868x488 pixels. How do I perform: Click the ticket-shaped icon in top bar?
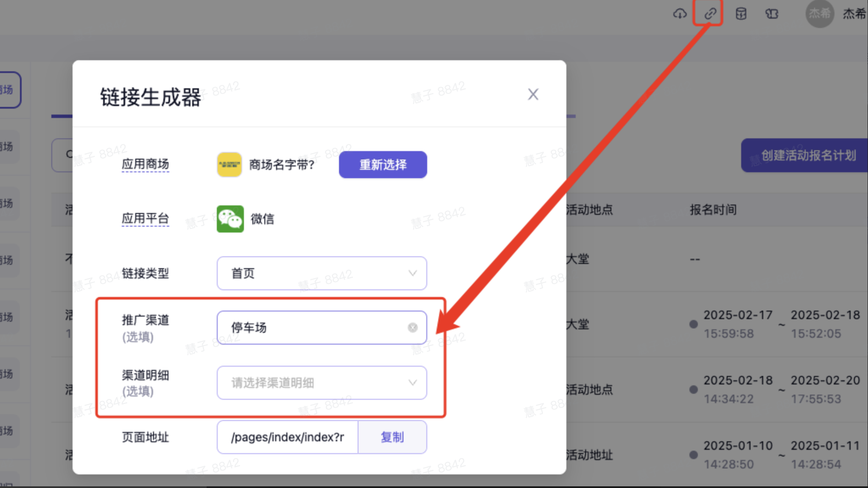pyautogui.click(x=772, y=14)
